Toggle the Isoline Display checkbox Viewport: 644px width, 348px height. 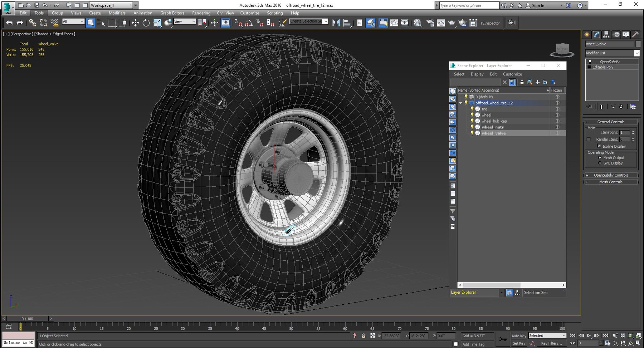point(599,146)
